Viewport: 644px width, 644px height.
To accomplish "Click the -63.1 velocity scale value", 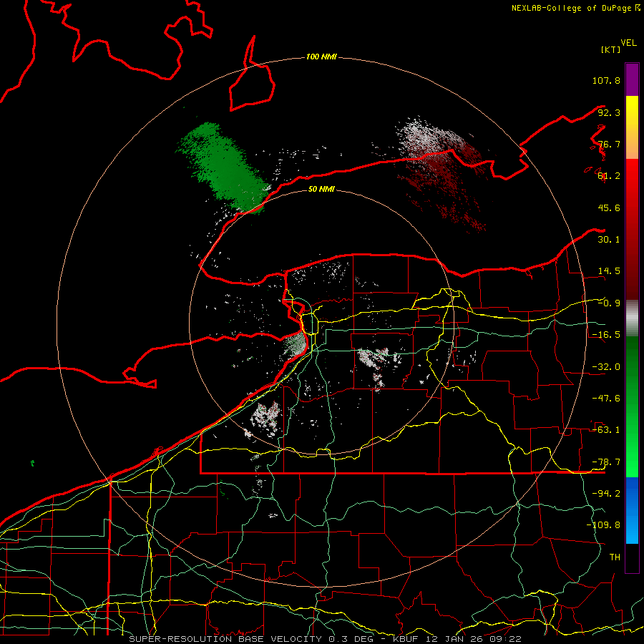I will click(606, 430).
